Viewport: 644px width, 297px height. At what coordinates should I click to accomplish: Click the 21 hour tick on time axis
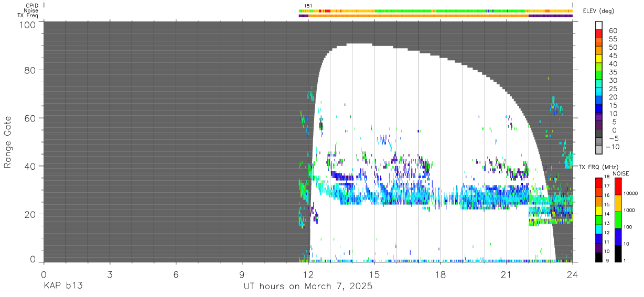(x=506, y=274)
